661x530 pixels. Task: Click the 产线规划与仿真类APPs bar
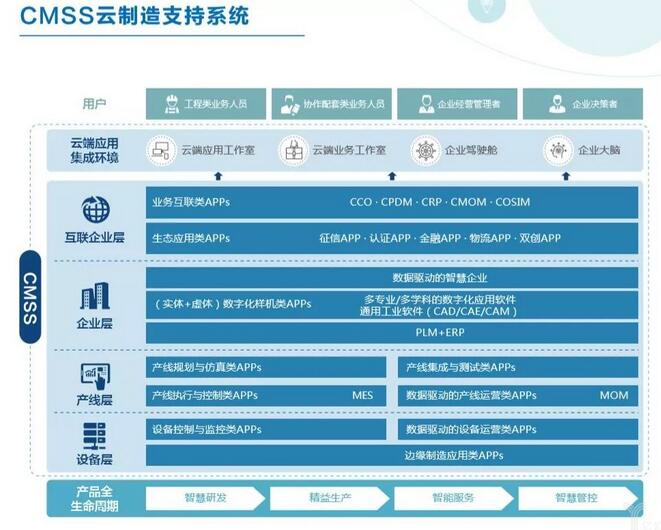pos(266,367)
